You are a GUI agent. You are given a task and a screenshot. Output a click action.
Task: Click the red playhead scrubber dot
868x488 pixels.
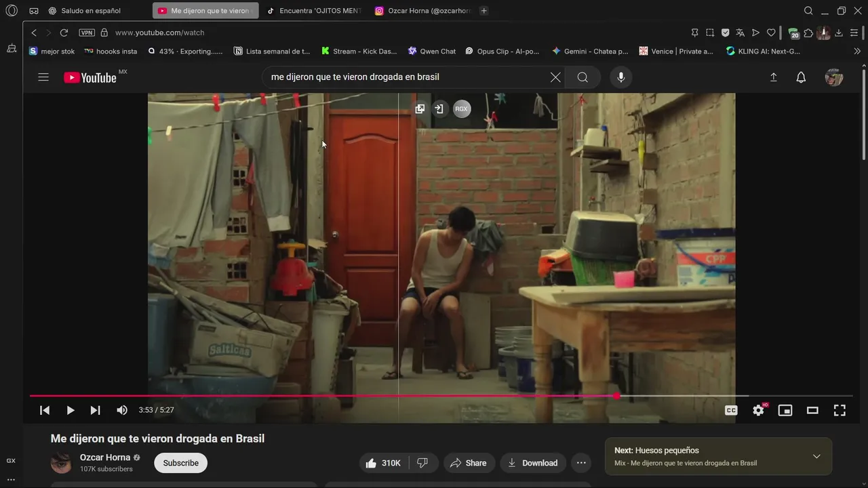click(616, 396)
